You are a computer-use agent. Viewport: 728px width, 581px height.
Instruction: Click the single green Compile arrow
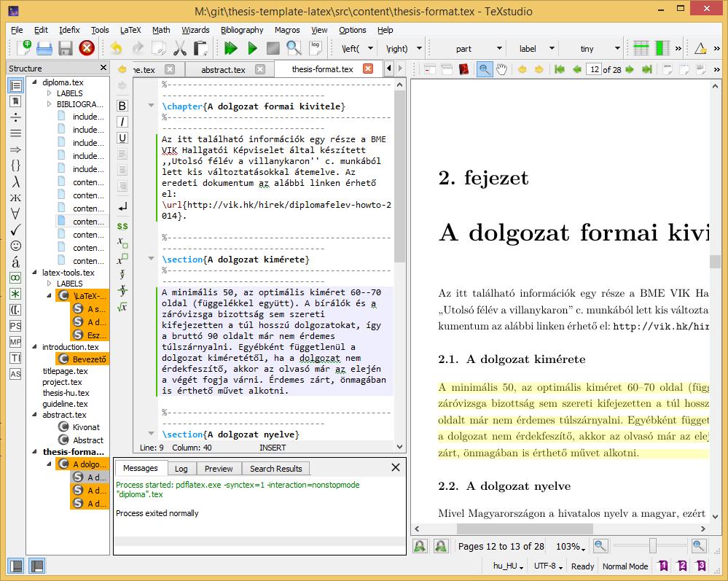(x=252, y=48)
